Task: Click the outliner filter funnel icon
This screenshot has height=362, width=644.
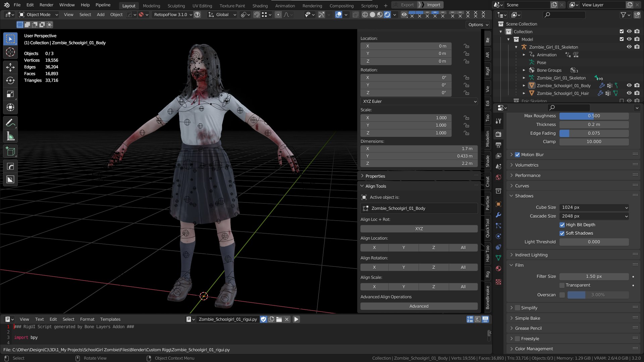Action: (623, 15)
